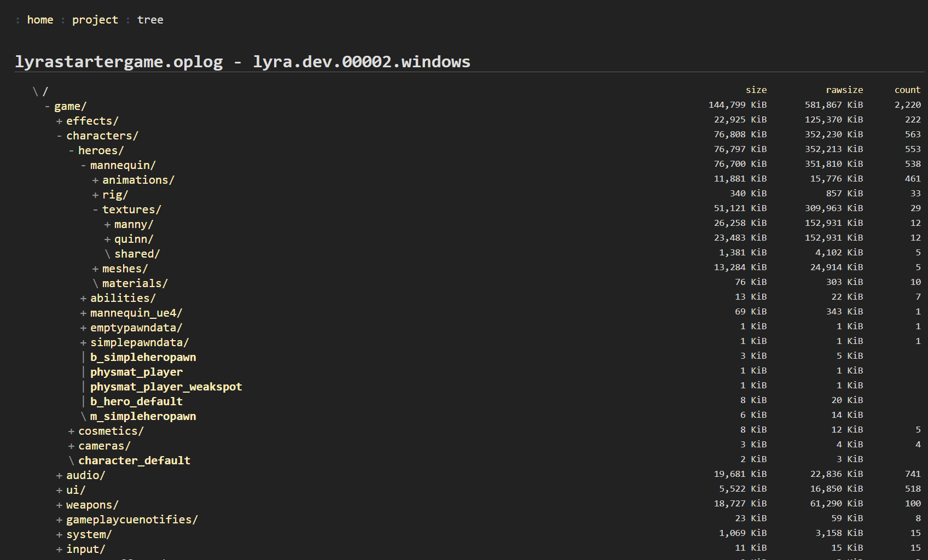Open the b_simpleheropawn entry
Image resolution: width=928 pixels, height=560 pixels.
point(143,357)
